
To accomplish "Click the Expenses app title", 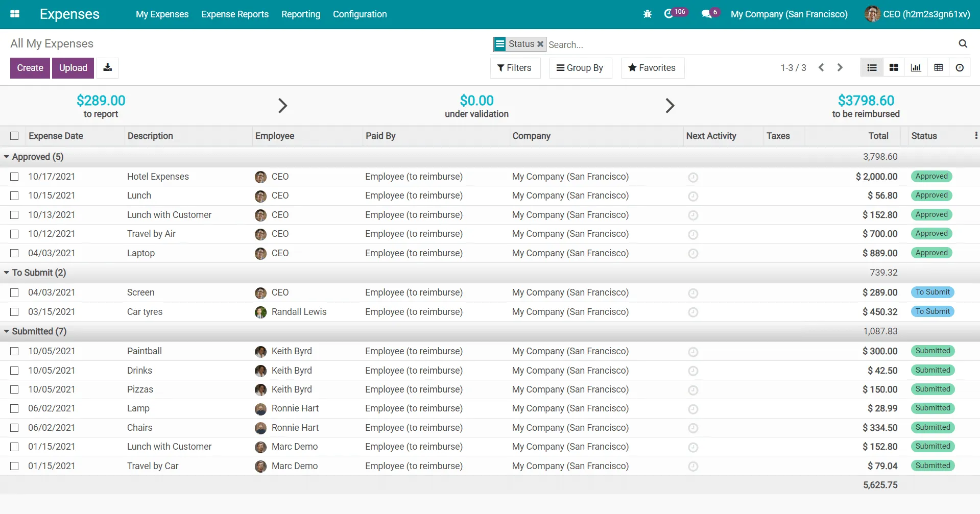I will (x=69, y=14).
